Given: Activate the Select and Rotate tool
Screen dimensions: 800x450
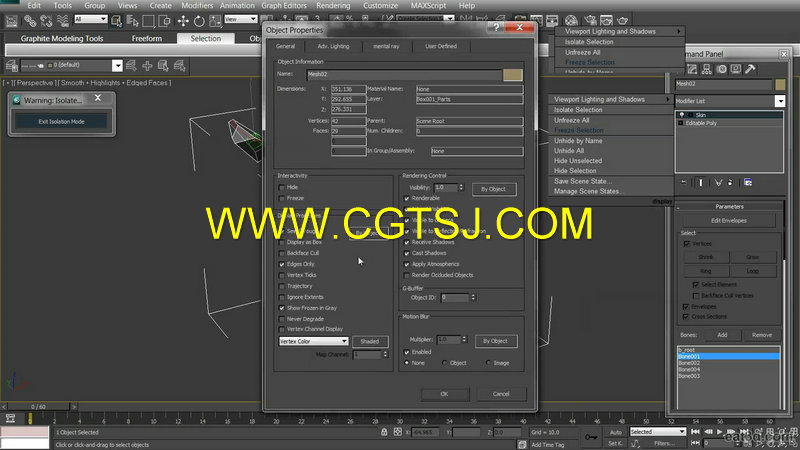Looking at the screenshot, I should (x=199, y=21).
